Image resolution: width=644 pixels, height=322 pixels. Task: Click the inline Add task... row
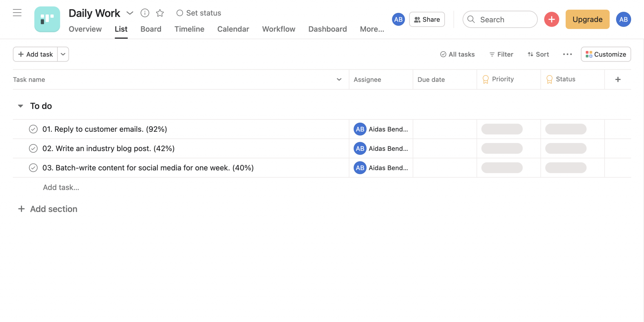coord(61,187)
